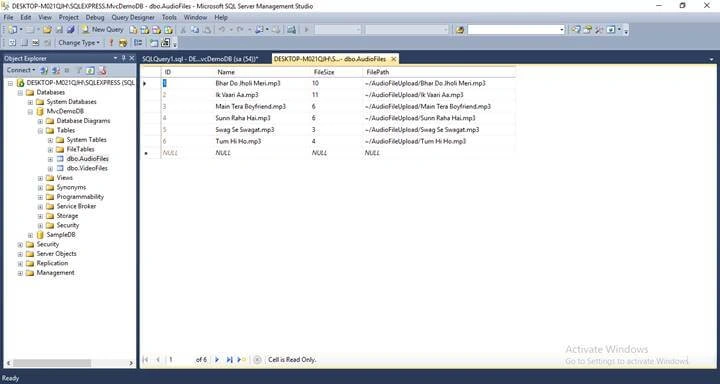Select the Service Broker tree item
The width and height of the screenshot is (720, 384).
click(76, 206)
